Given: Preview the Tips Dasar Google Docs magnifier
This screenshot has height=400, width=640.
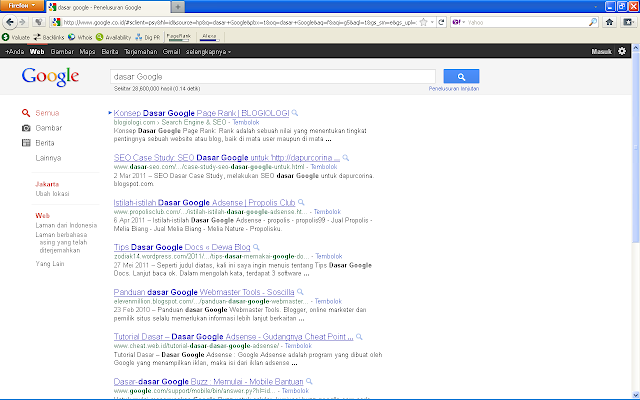Looking at the screenshot, I should pyautogui.click(x=256, y=247).
